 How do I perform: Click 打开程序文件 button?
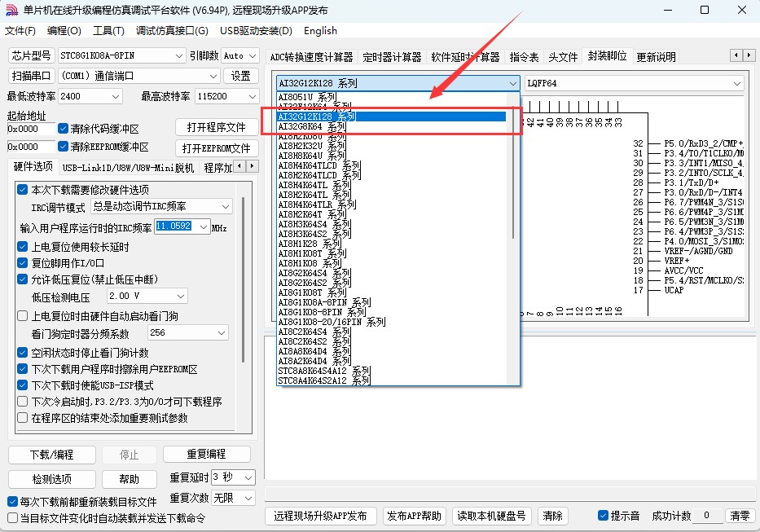point(216,128)
